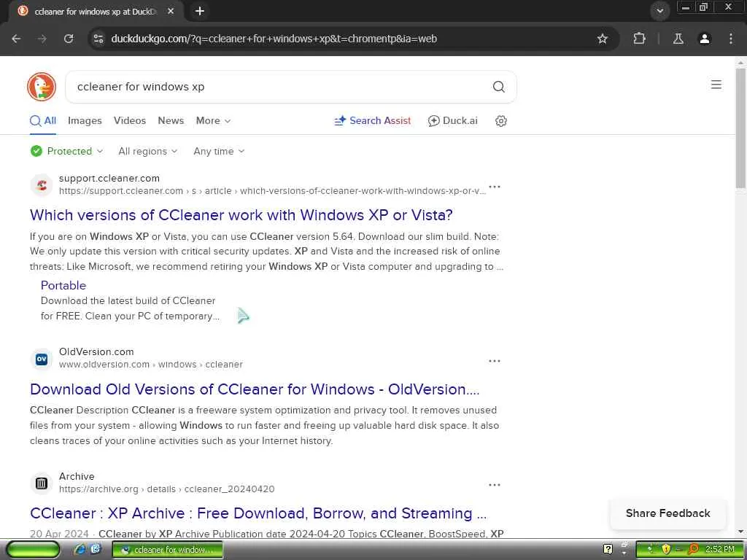Viewport: 747px width, 560px height.
Task: Open options for Archive result
Action: click(495, 485)
